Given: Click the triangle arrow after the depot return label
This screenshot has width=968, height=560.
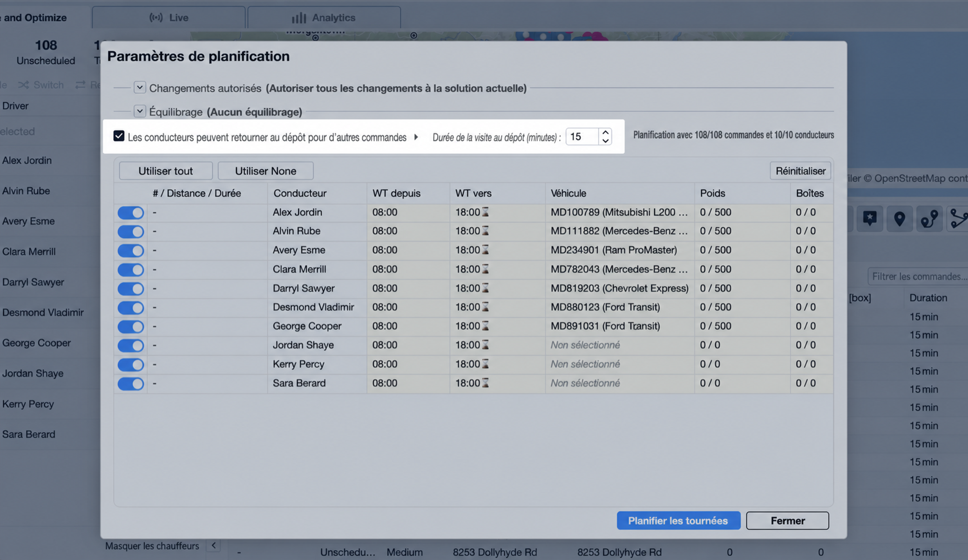Looking at the screenshot, I should (416, 137).
